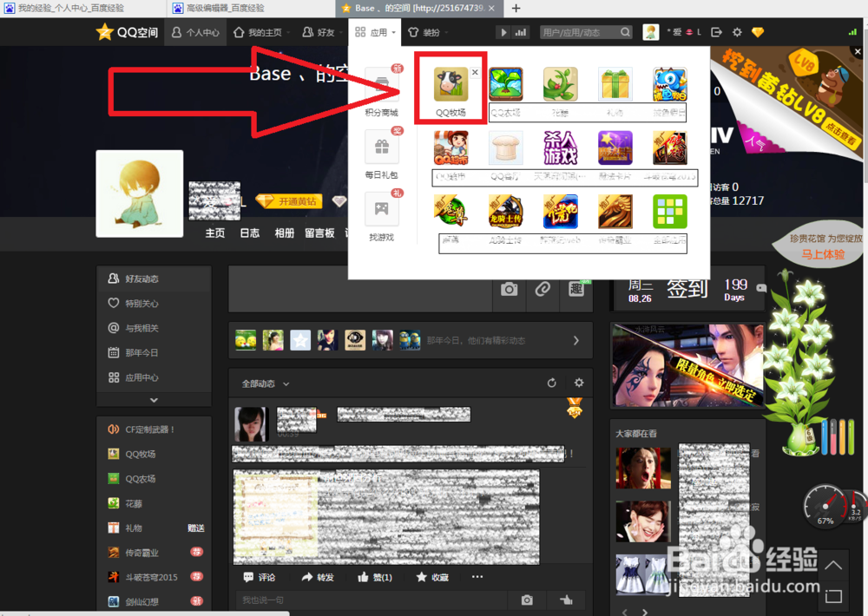Go to the 留言板 profile tab
This screenshot has height=616, width=868.
319,233
